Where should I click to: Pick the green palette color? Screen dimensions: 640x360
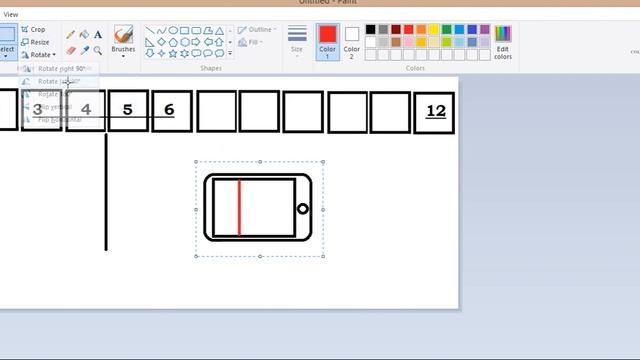447,29
